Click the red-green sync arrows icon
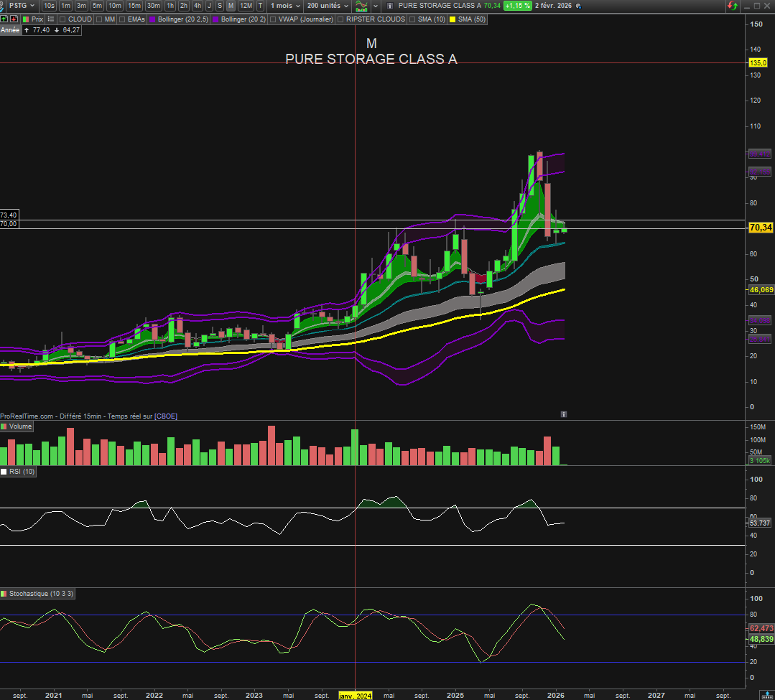775x700 pixels. pyautogui.click(x=732, y=6)
